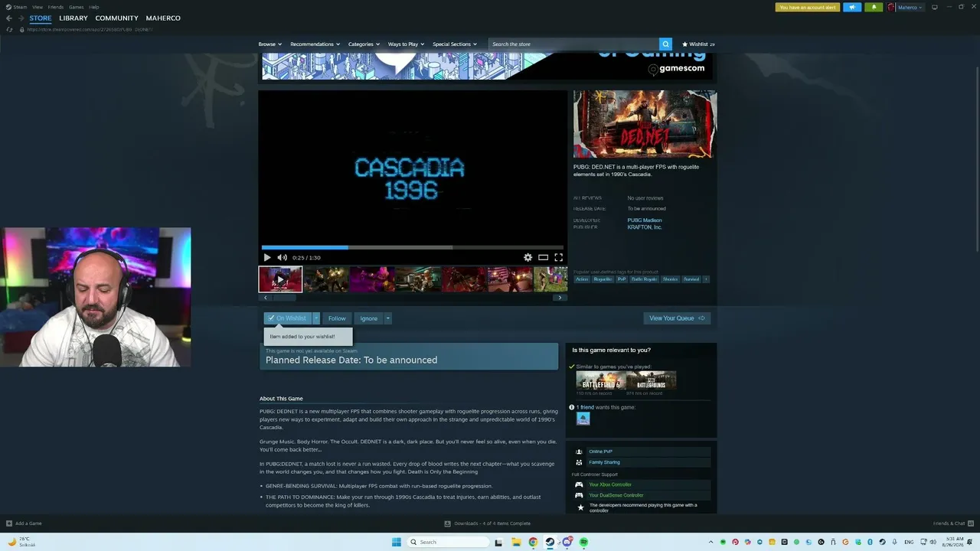Click the Steam logo menu
The image size is (980, 551).
coord(16,7)
